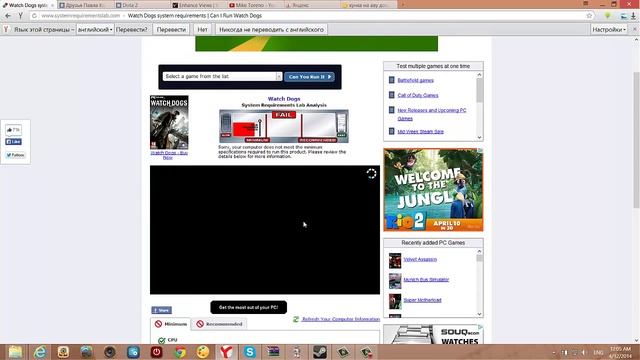The width and height of the screenshot is (640, 360).
Task: Click the green lightbulb extension icon
Action: pyautogui.click(x=607, y=16)
